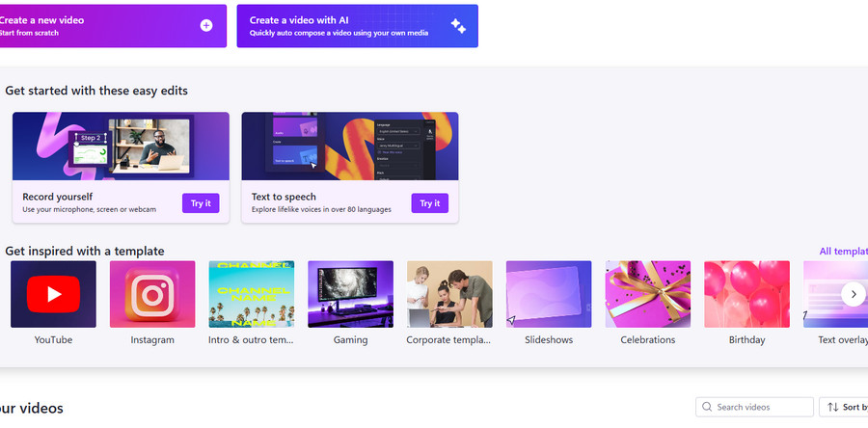Start Create a video with AI
The image size is (868, 428).
[x=358, y=26]
